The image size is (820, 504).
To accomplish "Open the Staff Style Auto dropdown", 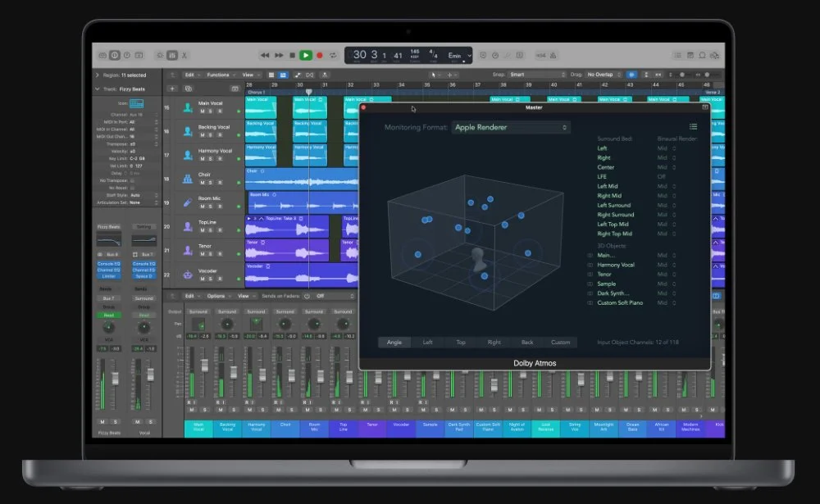I will click(x=143, y=195).
